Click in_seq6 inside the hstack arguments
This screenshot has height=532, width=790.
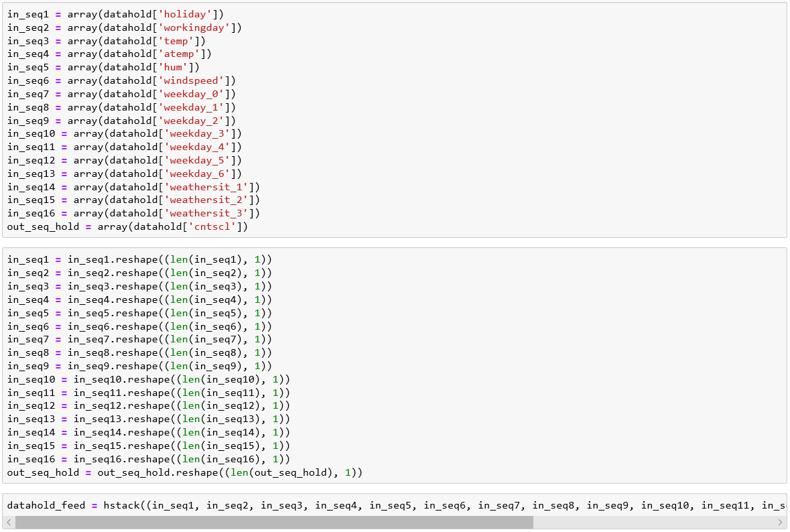(445, 505)
